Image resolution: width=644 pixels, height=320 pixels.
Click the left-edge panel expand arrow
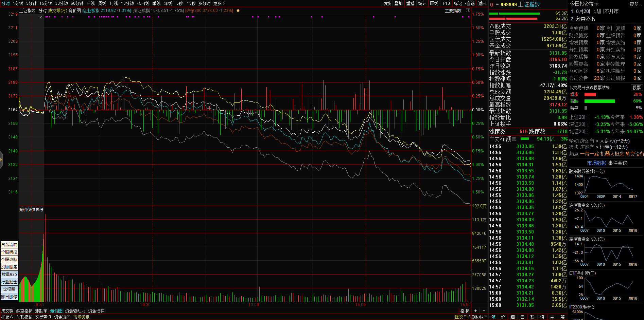(x=1, y=159)
